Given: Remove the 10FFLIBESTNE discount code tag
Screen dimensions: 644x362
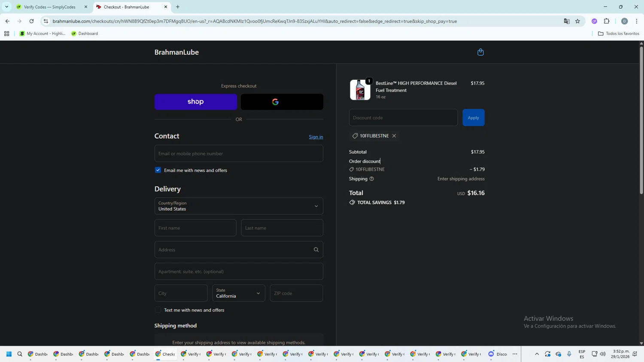Looking at the screenshot, I should point(394,136).
